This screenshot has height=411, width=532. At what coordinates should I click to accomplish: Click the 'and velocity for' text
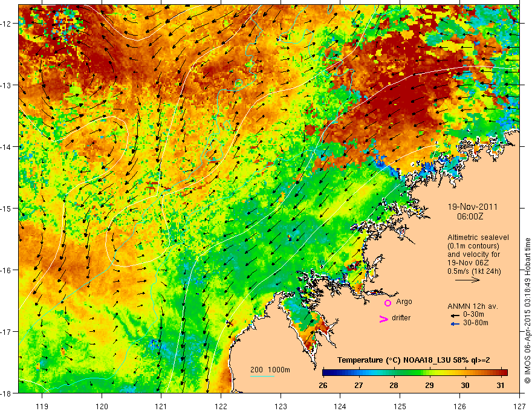coord(473,254)
